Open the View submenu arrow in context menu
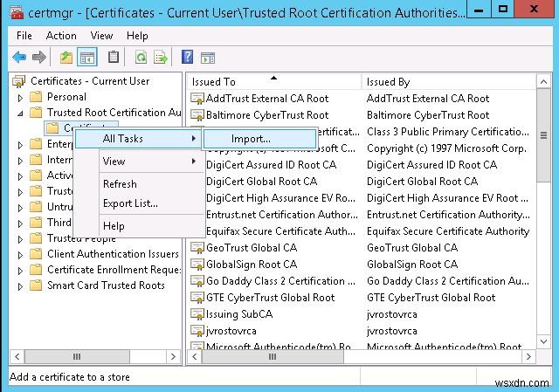 (x=194, y=161)
